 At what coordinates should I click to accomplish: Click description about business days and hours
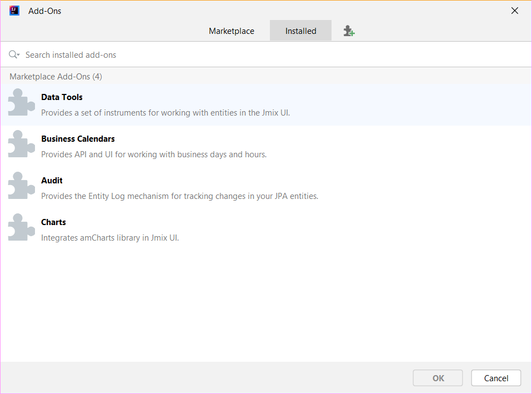point(154,154)
